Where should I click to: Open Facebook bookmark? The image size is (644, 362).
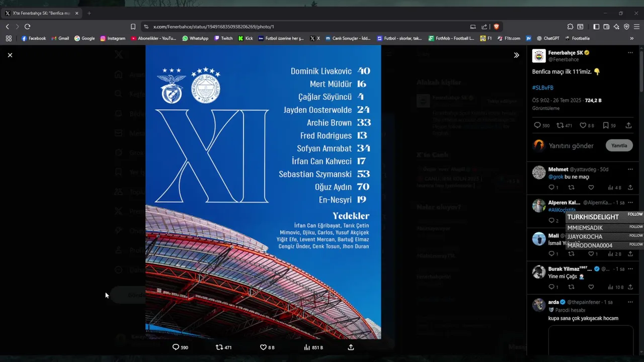pyautogui.click(x=34, y=38)
